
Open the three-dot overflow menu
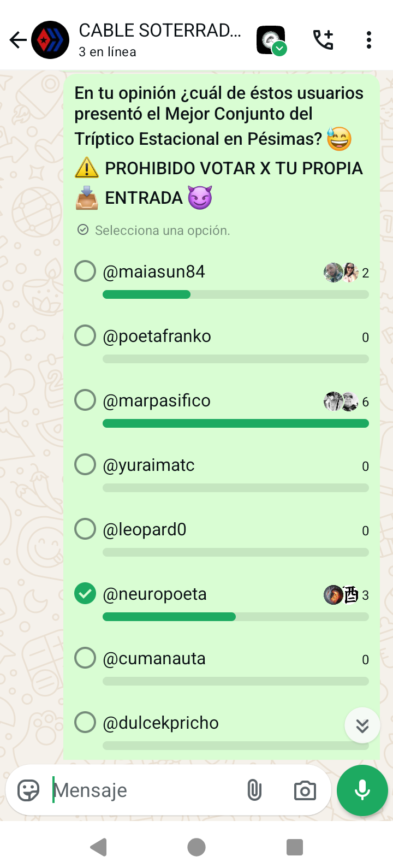pyautogui.click(x=369, y=40)
